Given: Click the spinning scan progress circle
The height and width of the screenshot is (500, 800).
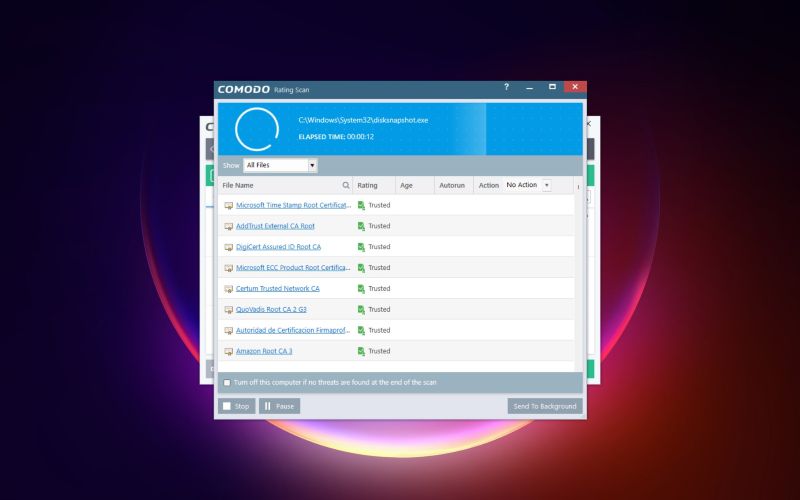Looking at the screenshot, I should coord(257,129).
